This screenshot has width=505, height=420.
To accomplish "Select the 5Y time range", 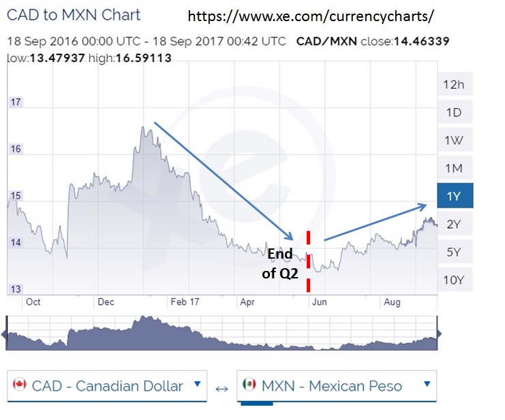I will [454, 252].
